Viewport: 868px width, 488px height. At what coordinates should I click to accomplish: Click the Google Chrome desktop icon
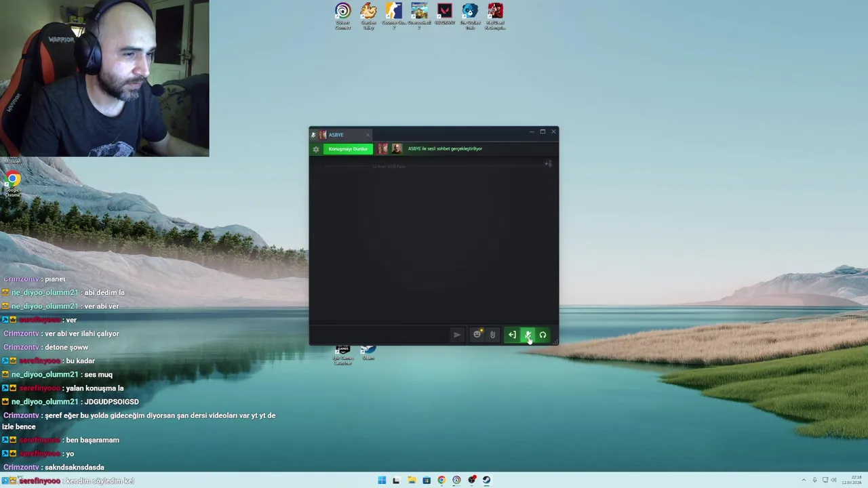[x=13, y=184]
